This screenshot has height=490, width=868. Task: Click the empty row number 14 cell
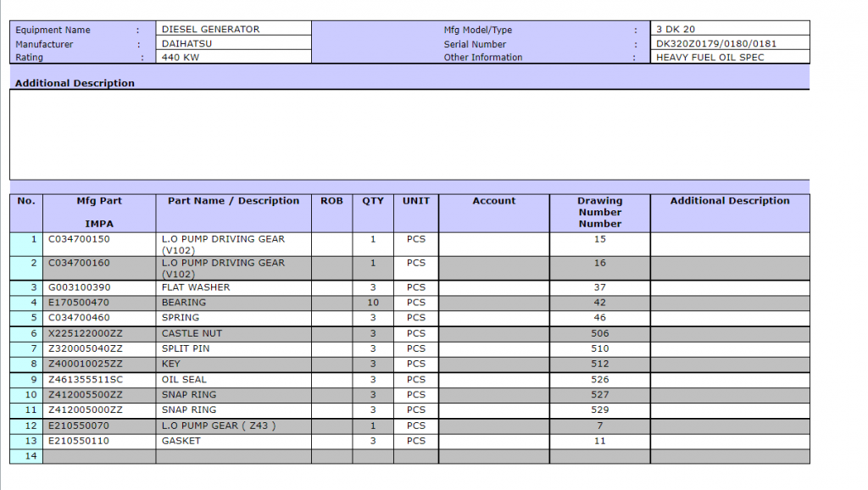pos(26,456)
